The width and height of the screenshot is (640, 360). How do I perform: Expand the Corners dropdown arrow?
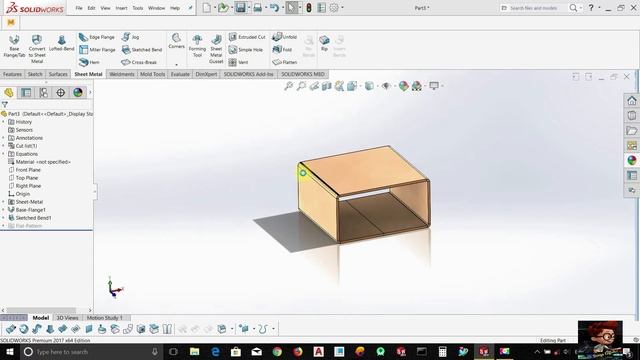pos(176,64)
